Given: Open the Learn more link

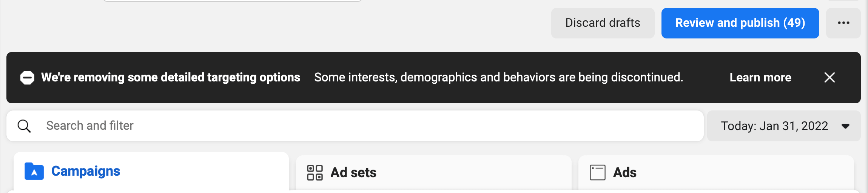Looking at the screenshot, I should (x=760, y=78).
